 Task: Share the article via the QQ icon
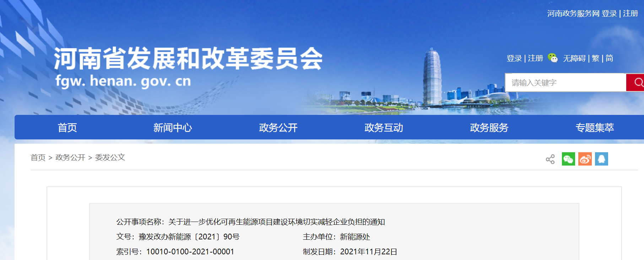[601, 159]
